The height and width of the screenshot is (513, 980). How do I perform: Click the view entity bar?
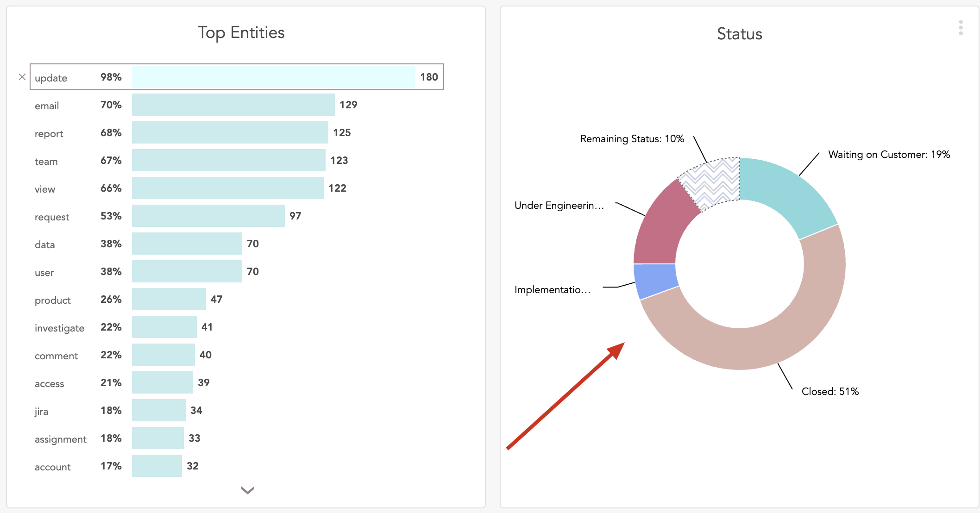point(227,188)
